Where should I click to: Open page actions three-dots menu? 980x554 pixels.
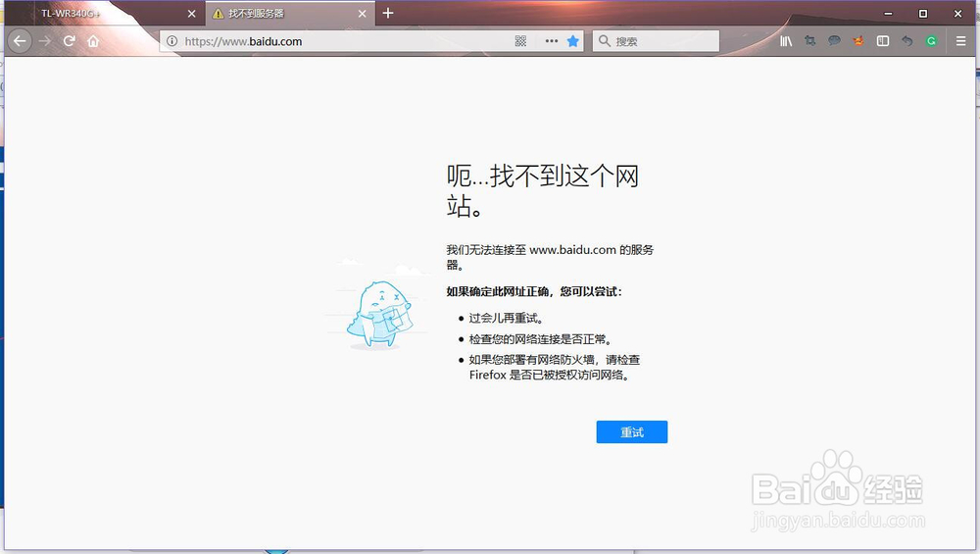click(551, 41)
